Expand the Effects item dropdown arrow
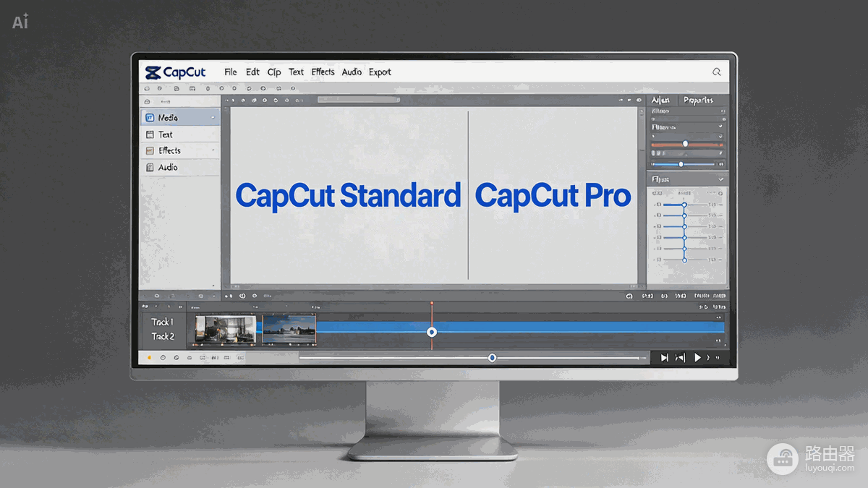The width and height of the screenshot is (868, 488). 213,150
